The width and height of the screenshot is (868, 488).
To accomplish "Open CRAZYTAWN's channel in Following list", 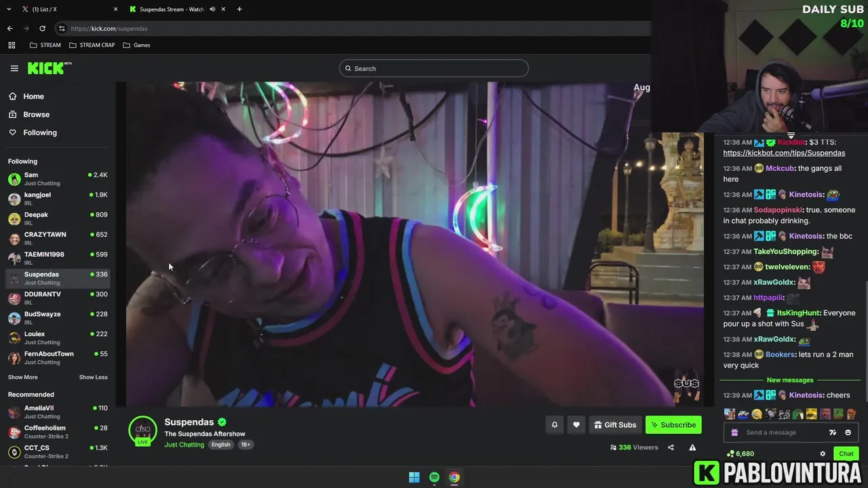I will (58, 239).
